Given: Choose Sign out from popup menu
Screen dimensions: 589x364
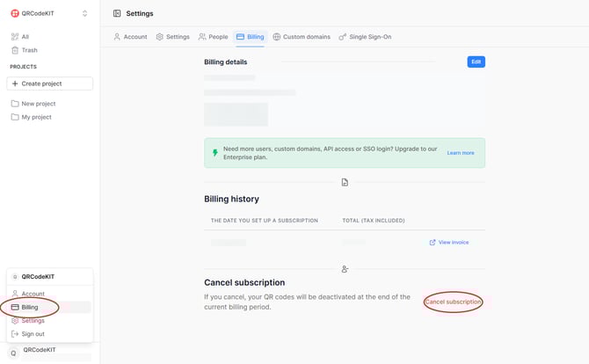Looking at the screenshot, I should tap(33, 334).
